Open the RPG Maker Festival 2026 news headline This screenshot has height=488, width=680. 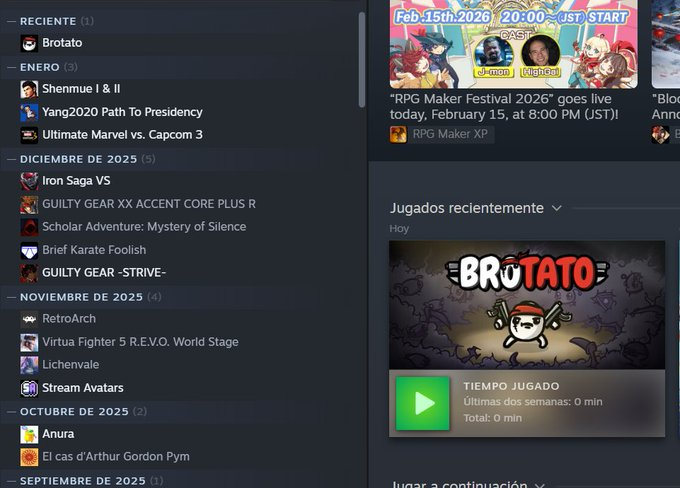(504, 107)
